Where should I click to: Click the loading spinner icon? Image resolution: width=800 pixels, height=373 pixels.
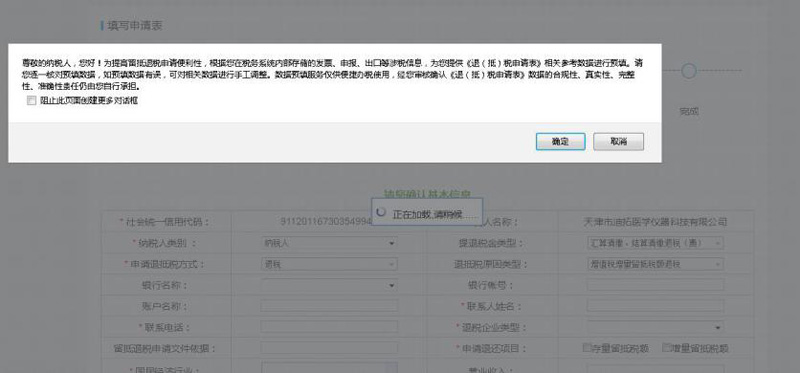pyautogui.click(x=381, y=212)
